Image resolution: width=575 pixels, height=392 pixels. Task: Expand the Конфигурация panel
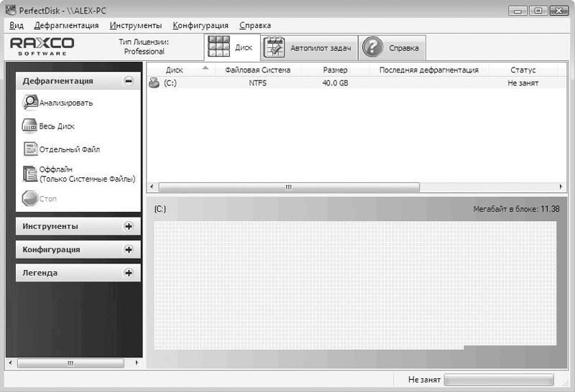[129, 250]
